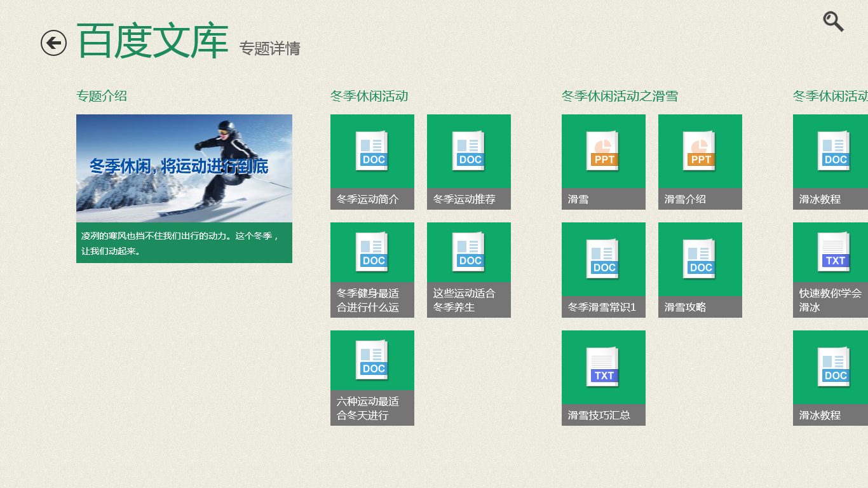Select the 冬季休闲活动 section heading
This screenshot has width=868, height=488.
[369, 96]
